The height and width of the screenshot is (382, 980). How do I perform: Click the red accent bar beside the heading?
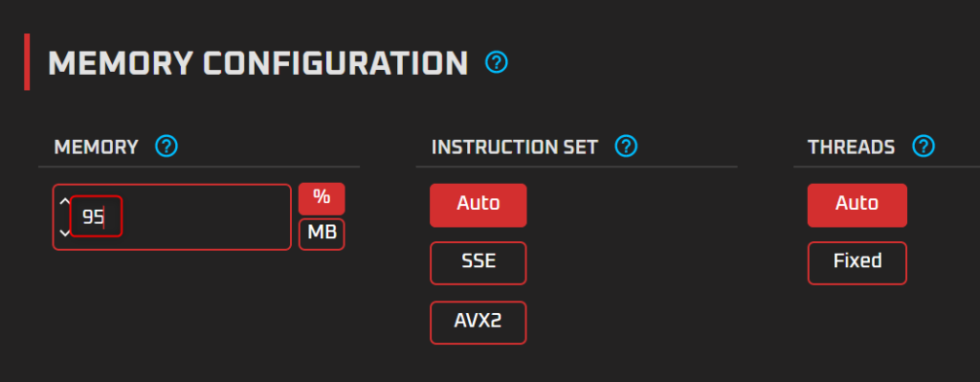(x=27, y=62)
